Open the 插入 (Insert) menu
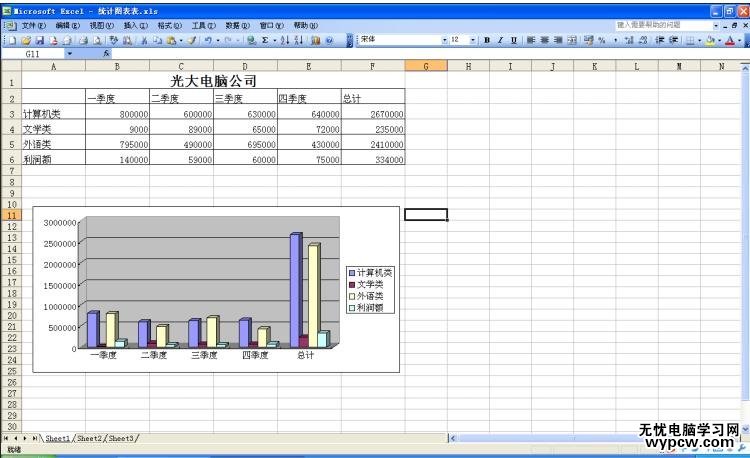 135,25
